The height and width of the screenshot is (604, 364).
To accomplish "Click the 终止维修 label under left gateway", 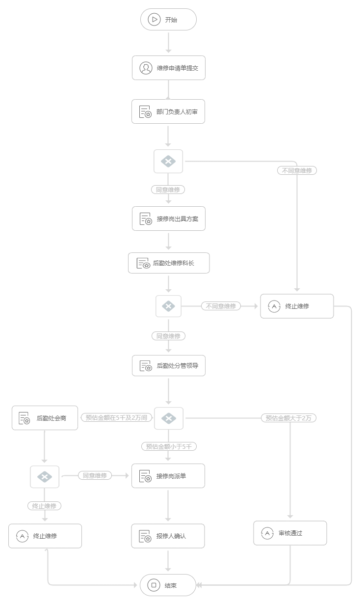I will 44,506.
